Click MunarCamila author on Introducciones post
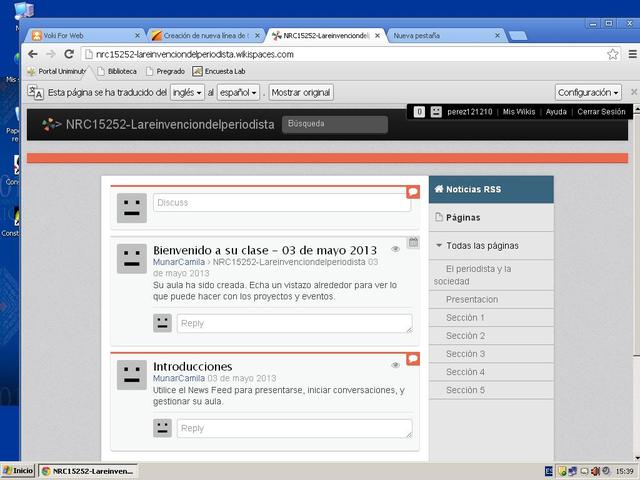Image resolution: width=640 pixels, height=480 pixels. [179, 378]
